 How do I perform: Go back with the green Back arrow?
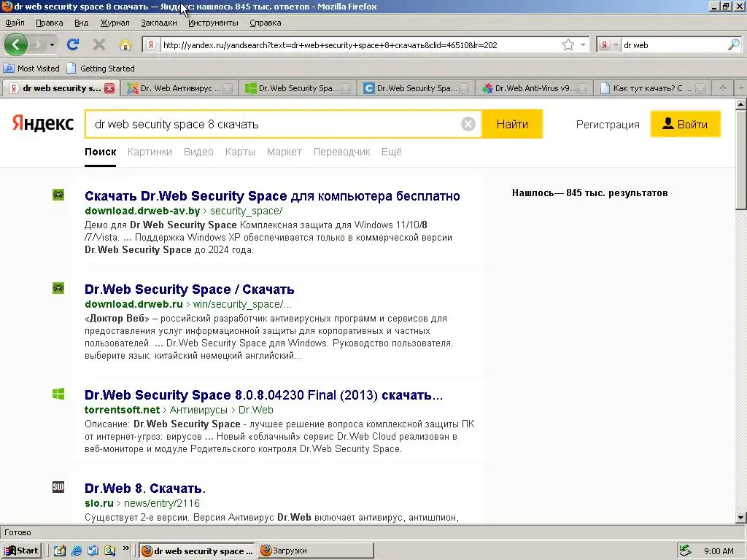[16, 44]
